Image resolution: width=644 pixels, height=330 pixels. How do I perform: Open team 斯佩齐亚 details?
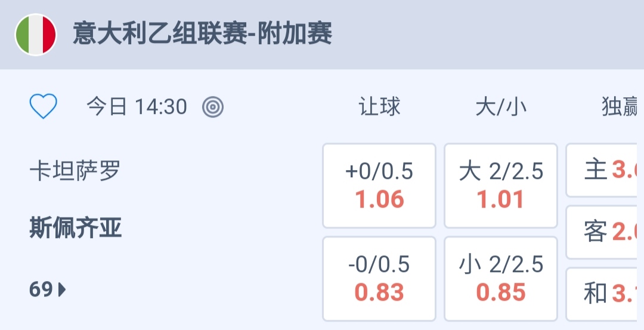coord(76,228)
